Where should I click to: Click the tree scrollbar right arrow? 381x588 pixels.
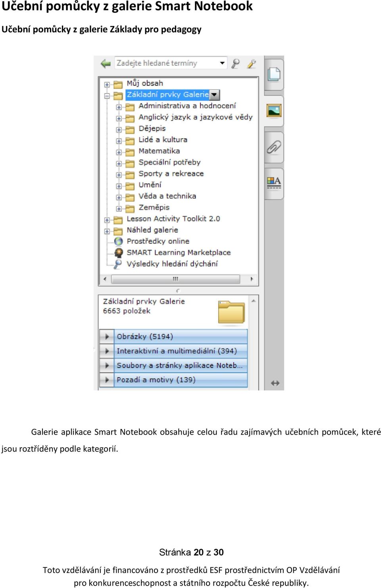tap(252, 279)
